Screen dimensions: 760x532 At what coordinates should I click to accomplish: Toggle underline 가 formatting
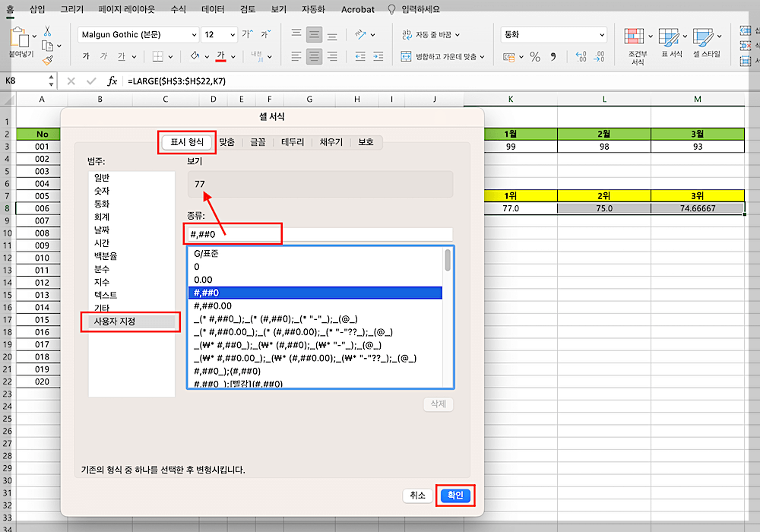click(x=121, y=56)
